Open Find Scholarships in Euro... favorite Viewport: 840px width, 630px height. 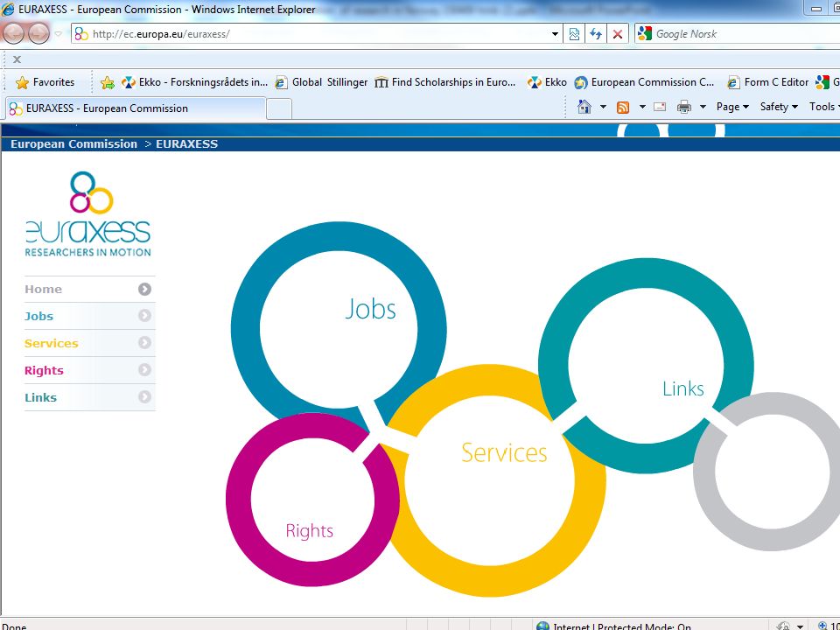[x=445, y=82]
